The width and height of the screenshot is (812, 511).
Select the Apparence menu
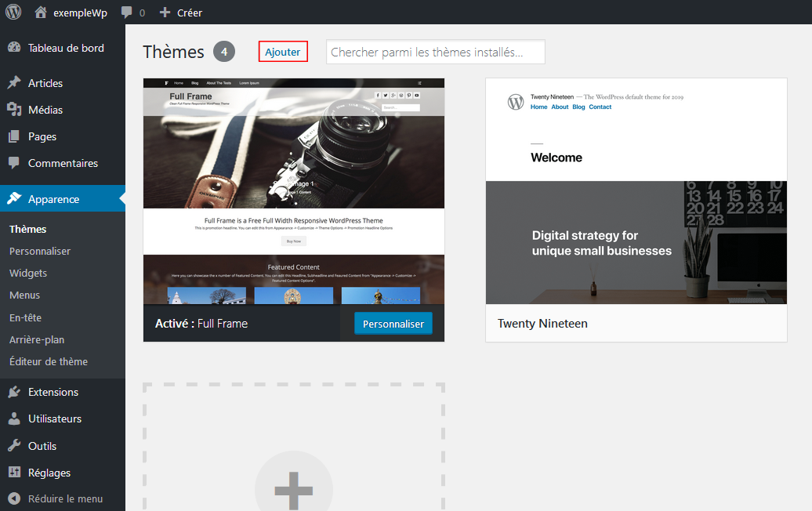53,199
